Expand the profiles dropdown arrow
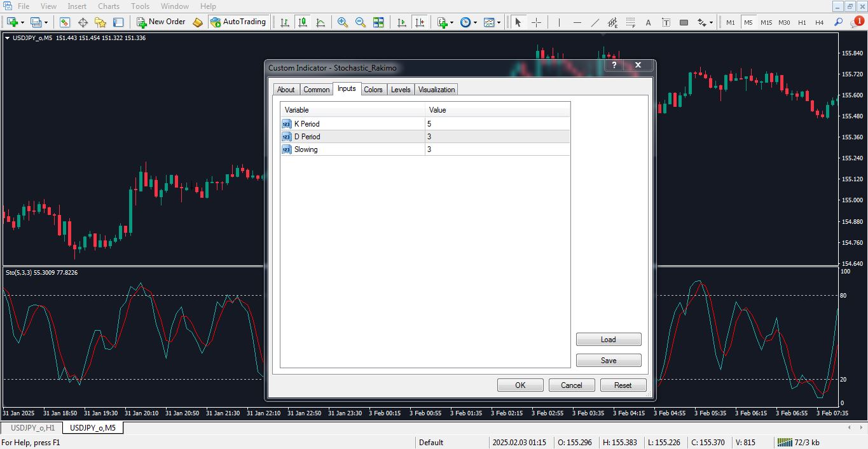This screenshot has height=449, width=868. click(46, 22)
